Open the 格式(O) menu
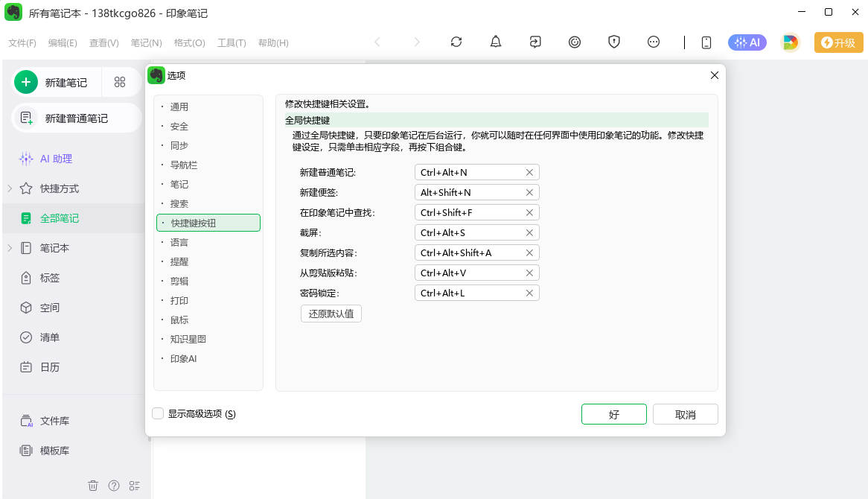868x499 pixels. pyautogui.click(x=189, y=42)
